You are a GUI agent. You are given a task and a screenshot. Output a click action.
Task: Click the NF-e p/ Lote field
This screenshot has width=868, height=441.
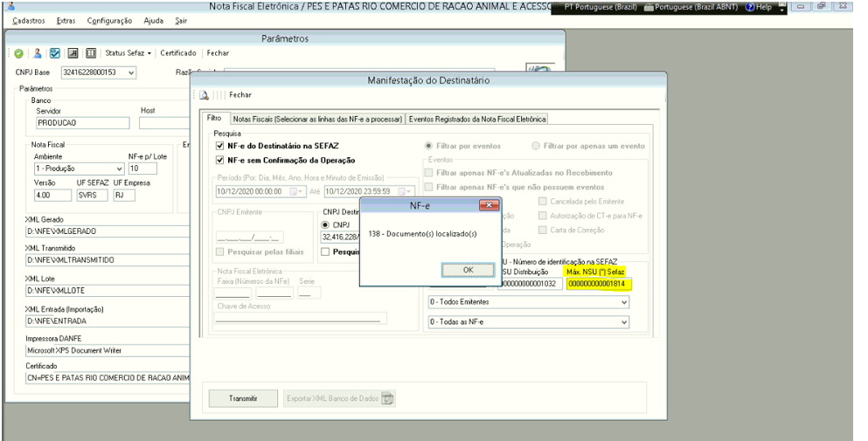coord(142,169)
